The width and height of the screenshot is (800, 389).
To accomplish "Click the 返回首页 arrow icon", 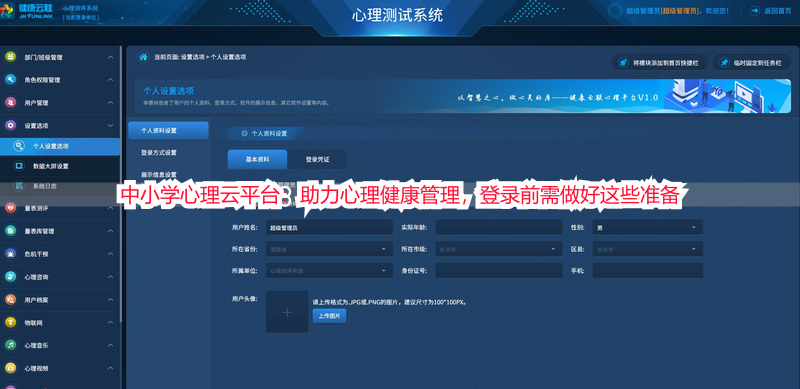I will (754, 10).
